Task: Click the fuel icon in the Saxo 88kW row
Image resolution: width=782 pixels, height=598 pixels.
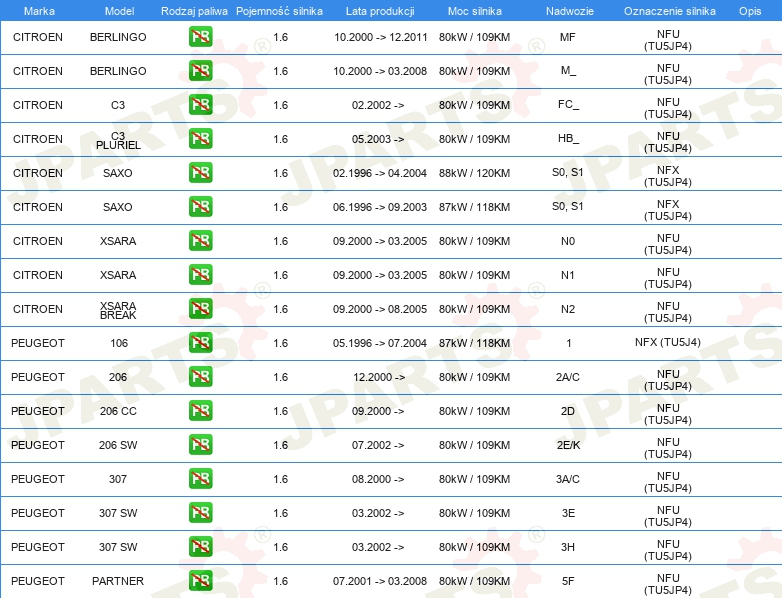Action: tap(200, 173)
